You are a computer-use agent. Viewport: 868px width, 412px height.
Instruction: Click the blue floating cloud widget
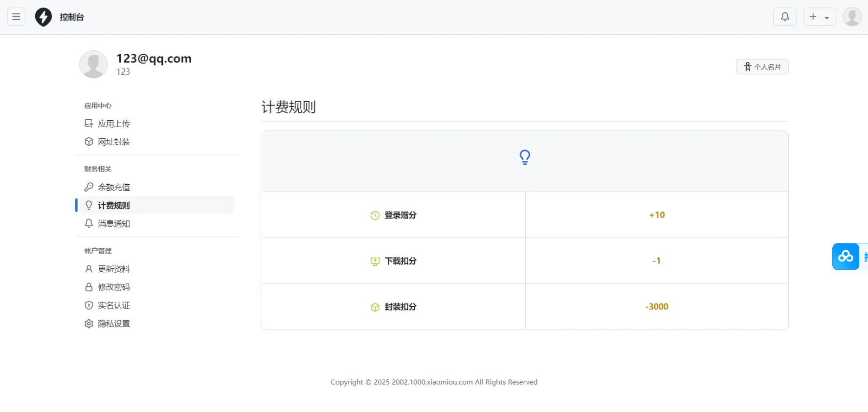click(x=846, y=257)
